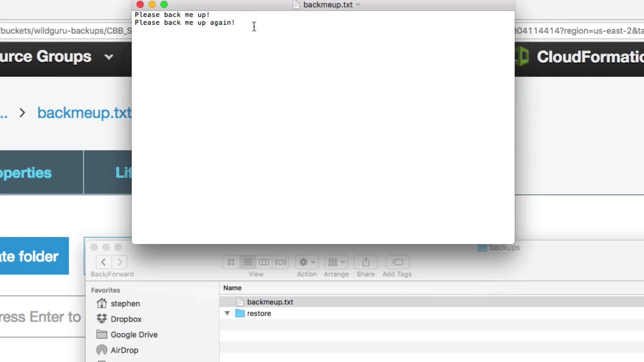
Task: Open the Finder Action gear menu
Action: [x=307, y=262]
